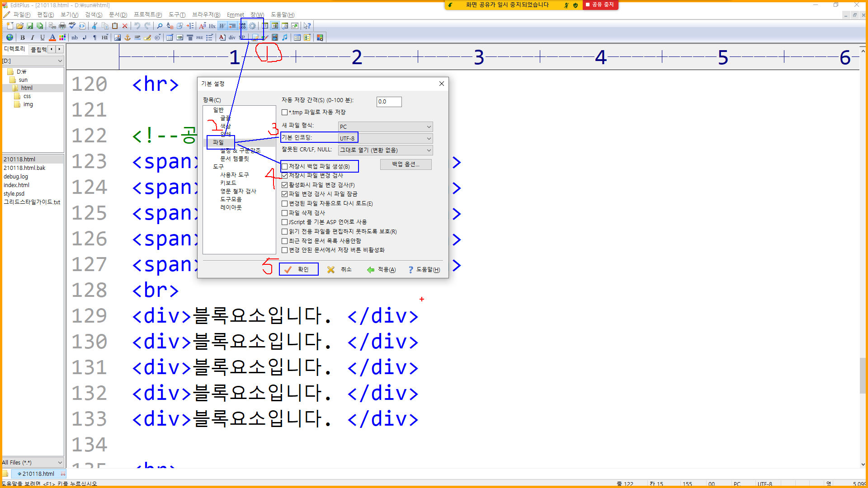
Task: Switch to the 210118.html document tab
Action: 38,474
